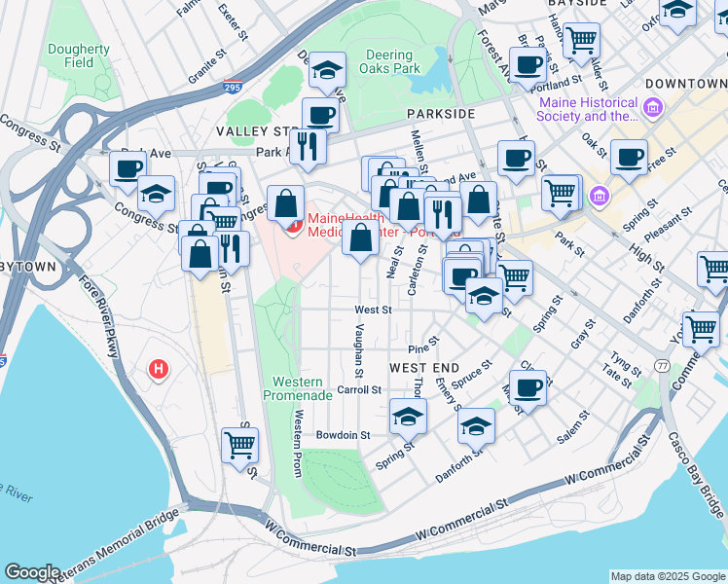Click the Western Promenade label
The image size is (728, 584).
(x=298, y=388)
